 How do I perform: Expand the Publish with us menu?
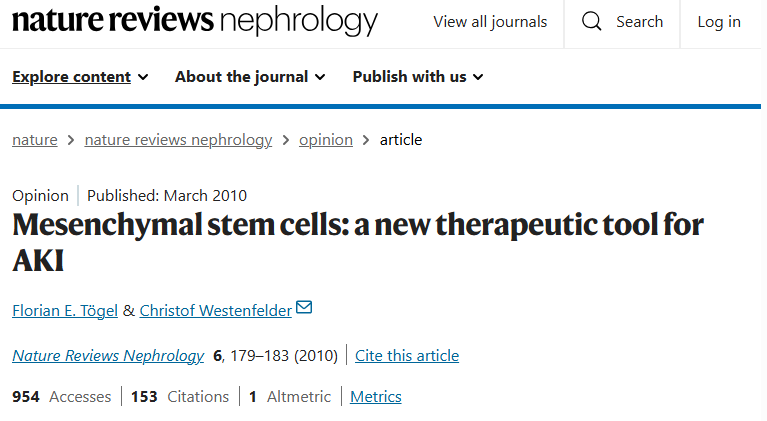point(417,77)
